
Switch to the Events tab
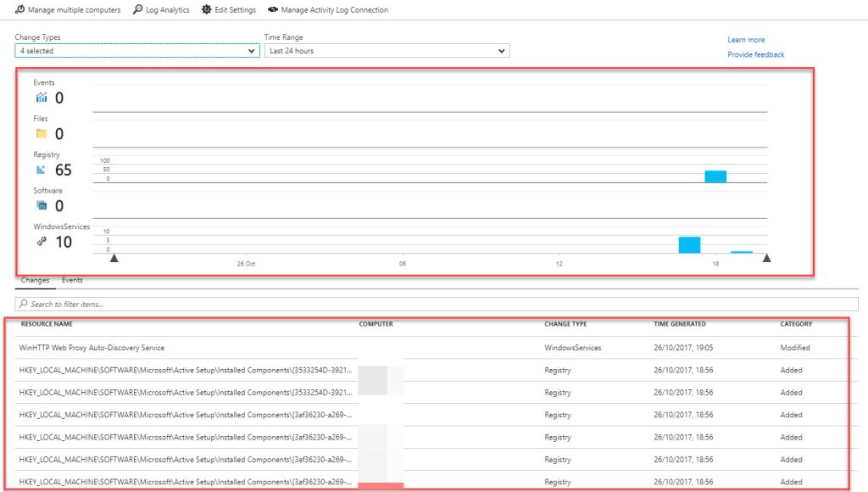pyautogui.click(x=72, y=280)
